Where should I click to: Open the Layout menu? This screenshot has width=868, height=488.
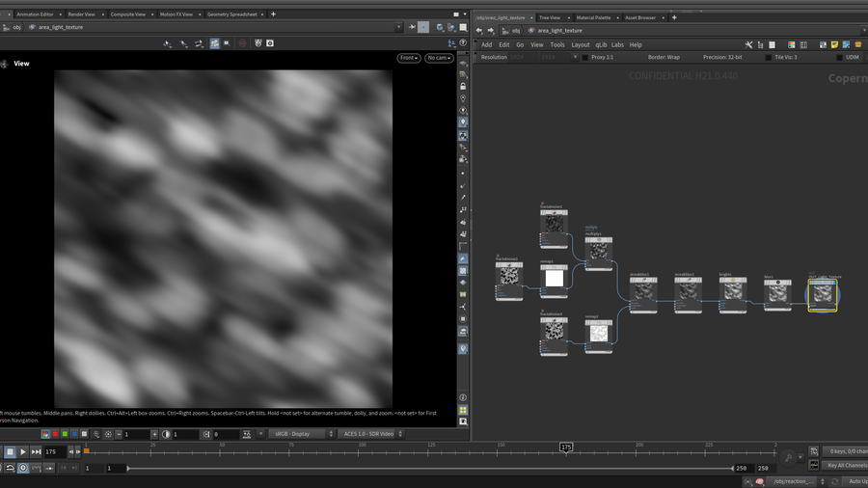(580, 44)
